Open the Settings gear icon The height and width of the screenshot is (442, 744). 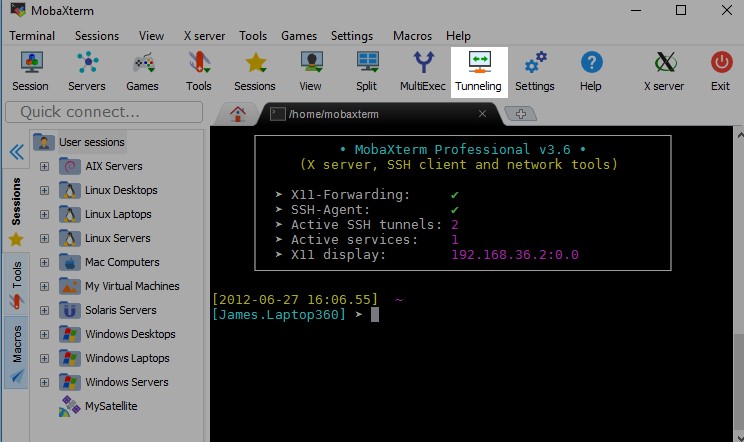point(535,70)
